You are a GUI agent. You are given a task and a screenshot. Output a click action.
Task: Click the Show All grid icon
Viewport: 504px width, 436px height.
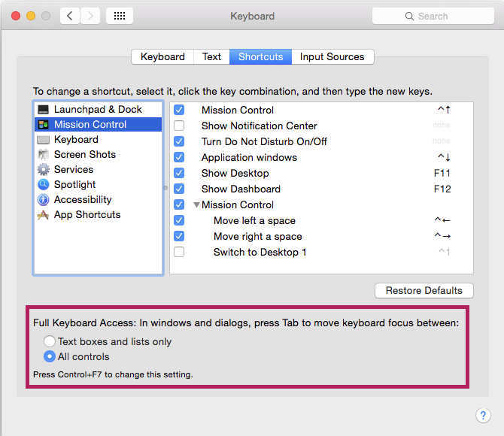tap(120, 16)
